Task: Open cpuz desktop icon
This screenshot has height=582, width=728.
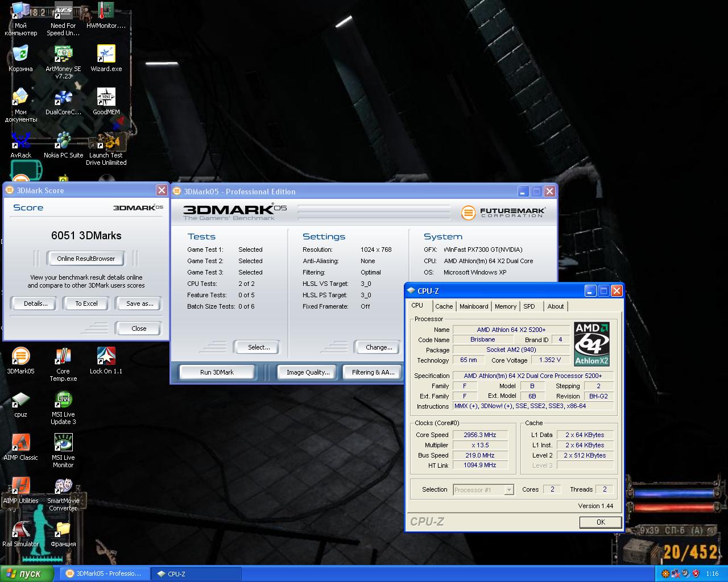Action: click(x=20, y=404)
